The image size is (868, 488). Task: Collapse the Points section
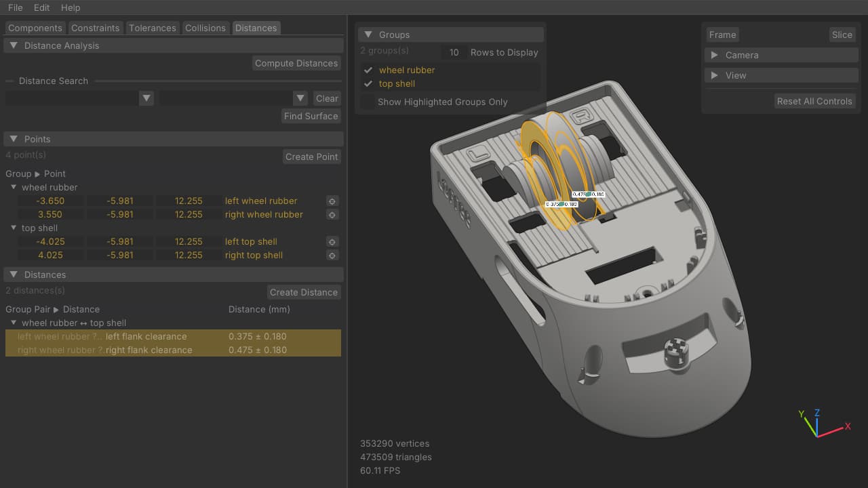[x=13, y=139]
